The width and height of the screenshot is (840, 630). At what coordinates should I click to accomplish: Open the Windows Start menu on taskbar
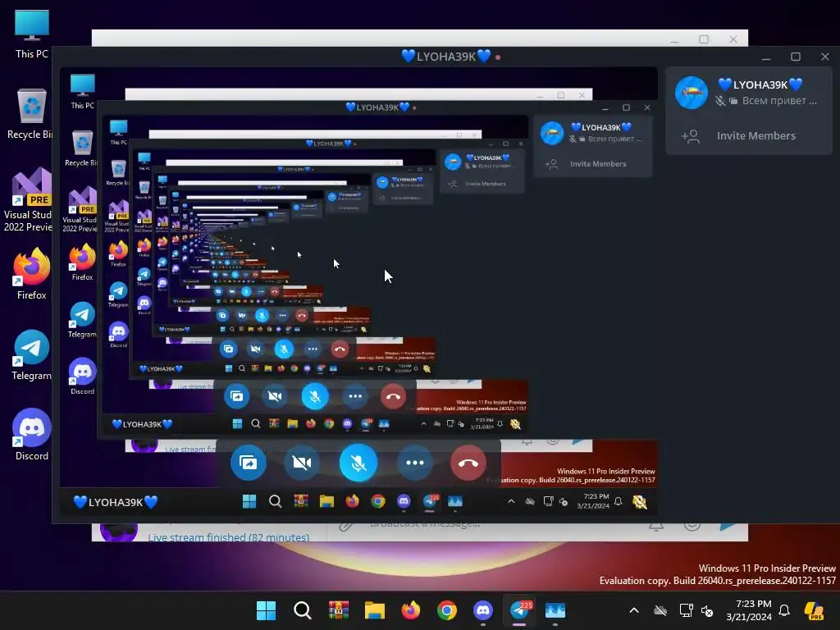click(266, 610)
